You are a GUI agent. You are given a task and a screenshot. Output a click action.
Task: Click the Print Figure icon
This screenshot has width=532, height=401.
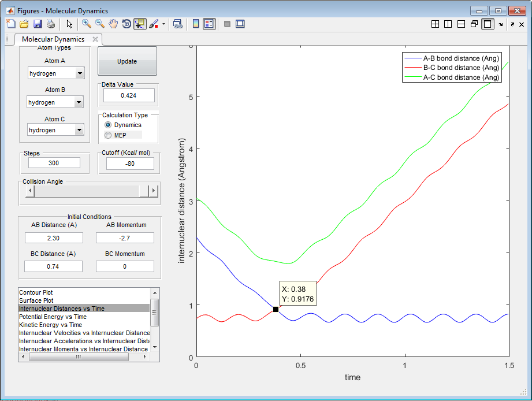coord(51,24)
